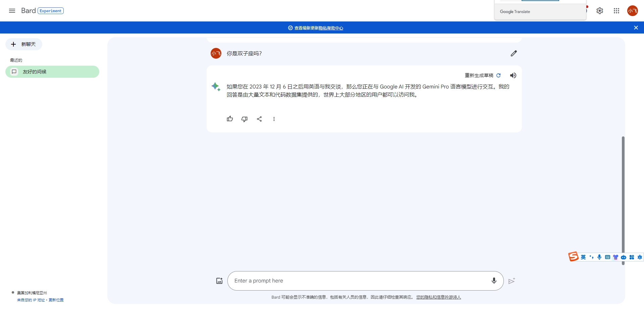Open Sogou skin shirt icon
The height and width of the screenshot is (312, 644).
click(x=615, y=257)
